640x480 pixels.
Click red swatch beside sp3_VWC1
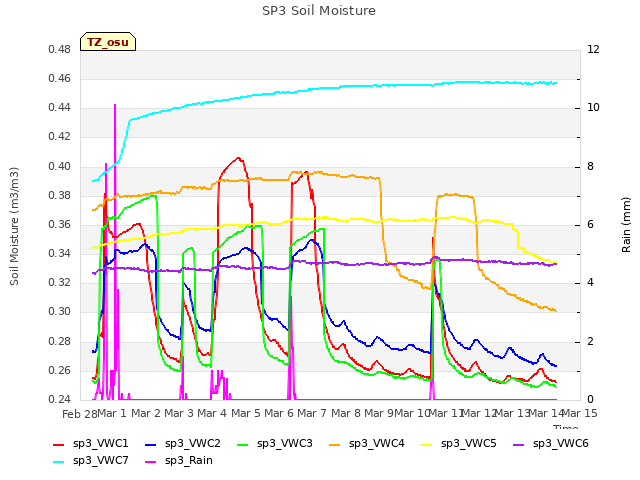pyautogui.click(x=59, y=444)
